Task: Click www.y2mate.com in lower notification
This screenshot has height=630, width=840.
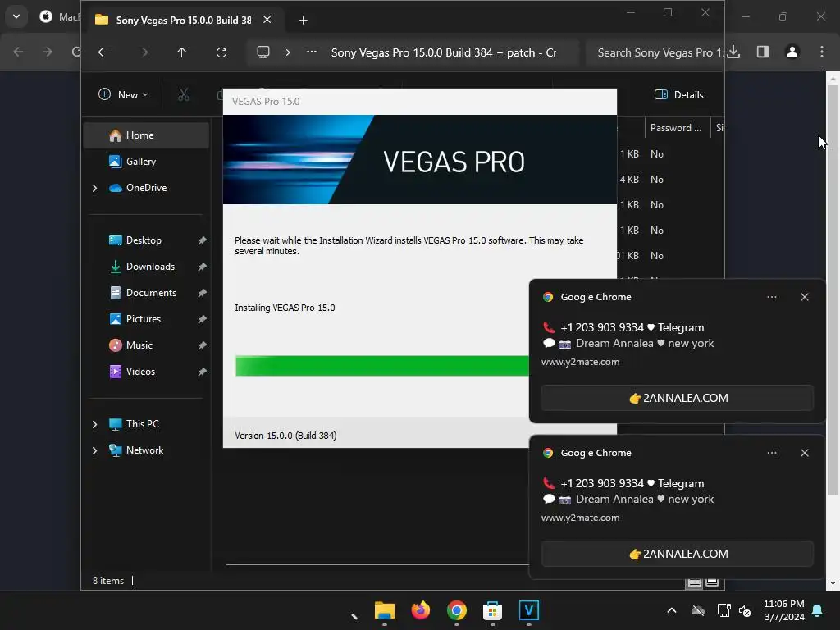Action: [580, 518]
